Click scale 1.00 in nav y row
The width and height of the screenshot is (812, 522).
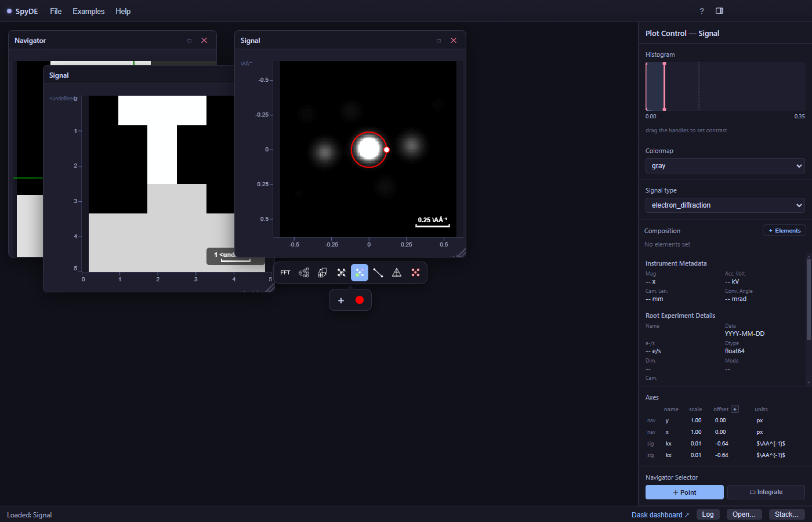point(696,420)
